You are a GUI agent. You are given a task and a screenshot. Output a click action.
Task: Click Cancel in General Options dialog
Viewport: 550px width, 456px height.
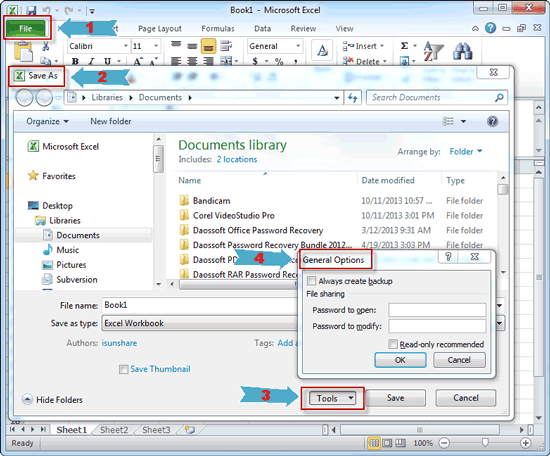coord(459,360)
